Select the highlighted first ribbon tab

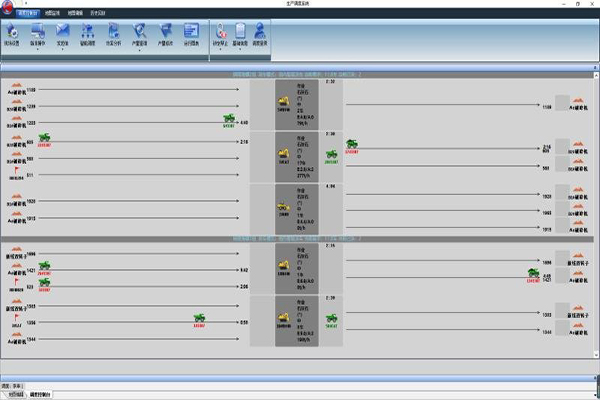[x=28, y=13]
